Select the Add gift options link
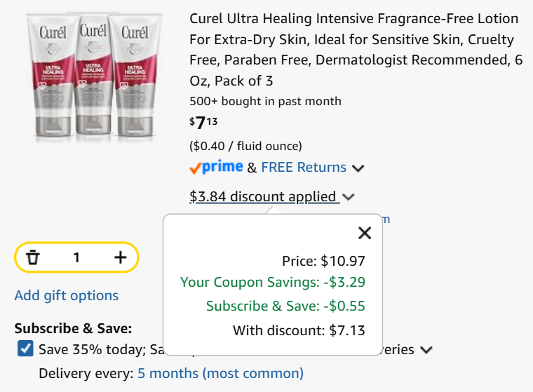Screen dimensions: 533x392 (67, 295)
